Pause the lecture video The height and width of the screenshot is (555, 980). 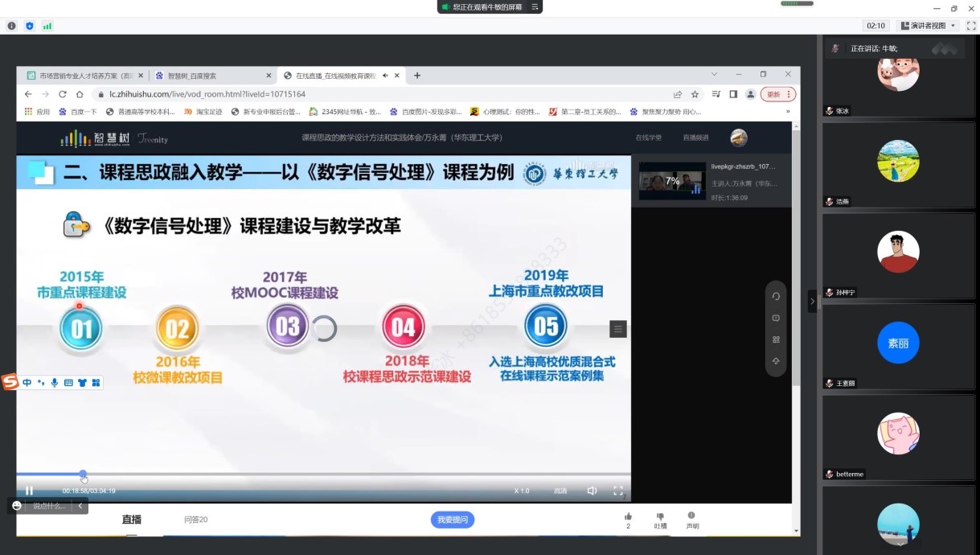(x=29, y=491)
